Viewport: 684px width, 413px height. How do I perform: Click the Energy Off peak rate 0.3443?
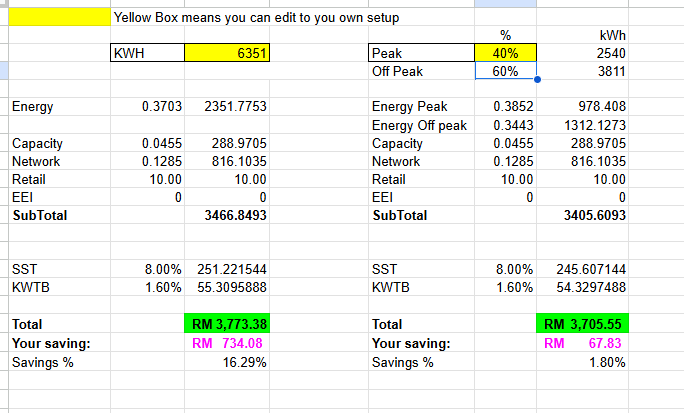(x=505, y=125)
